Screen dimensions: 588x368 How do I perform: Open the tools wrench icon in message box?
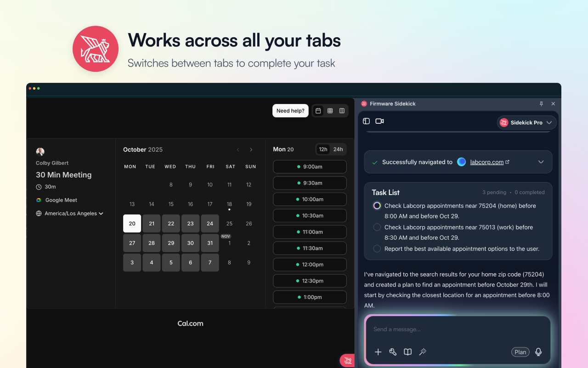click(393, 352)
